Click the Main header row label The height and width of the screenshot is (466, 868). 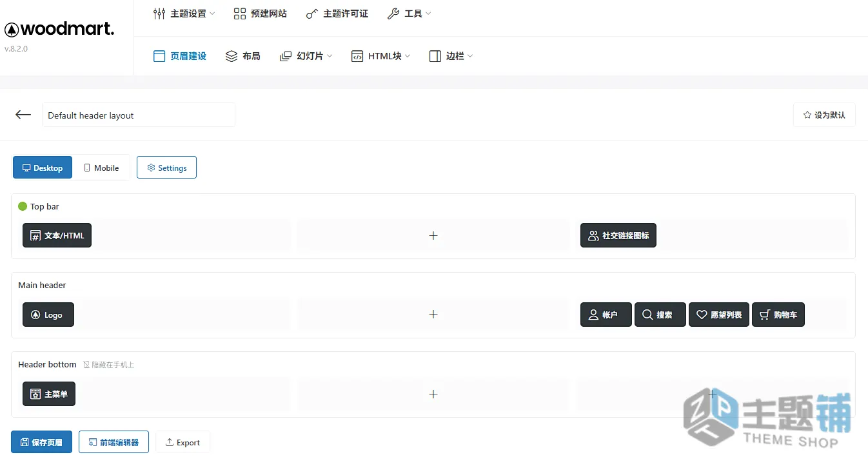click(42, 285)
